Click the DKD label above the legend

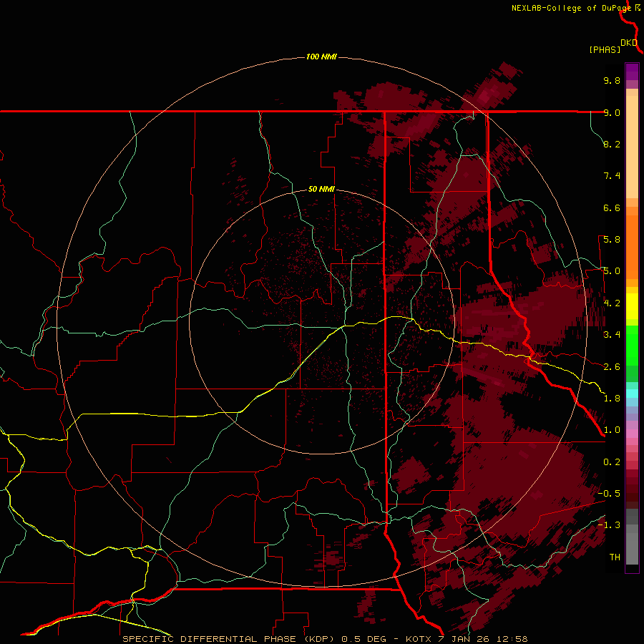coord(629,43)
